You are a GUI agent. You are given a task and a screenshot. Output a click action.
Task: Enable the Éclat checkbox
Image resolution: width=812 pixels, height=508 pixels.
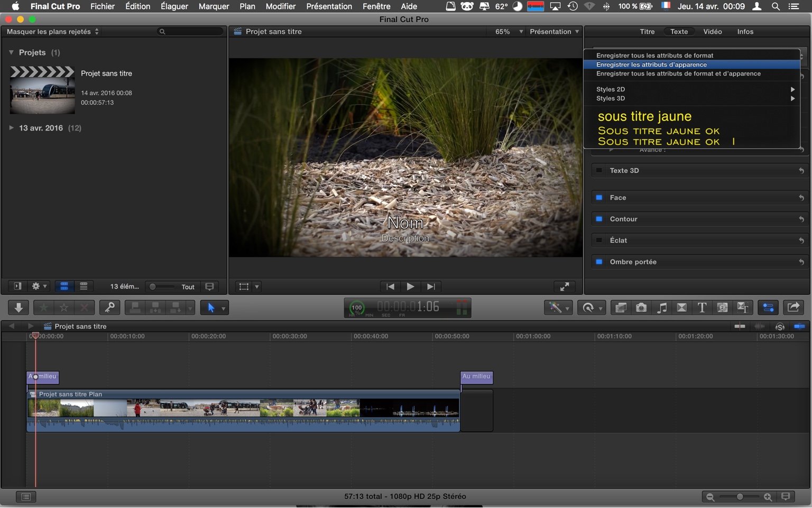599,240
